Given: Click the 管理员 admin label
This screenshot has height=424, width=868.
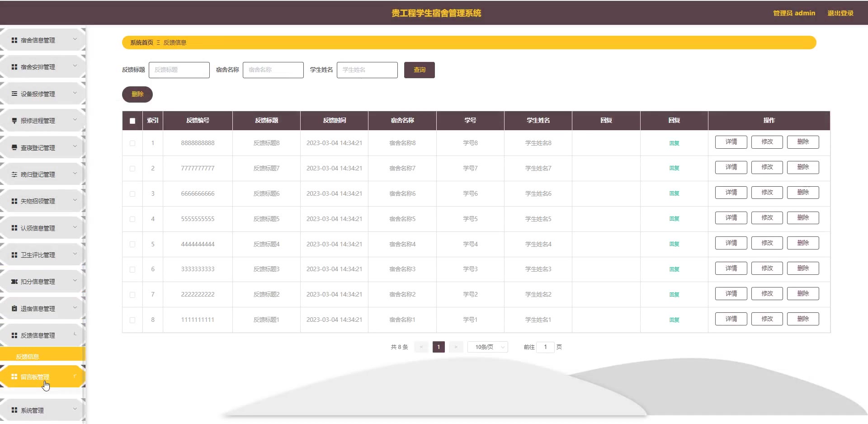Looking at the screenshot, I should pos(794,13).
